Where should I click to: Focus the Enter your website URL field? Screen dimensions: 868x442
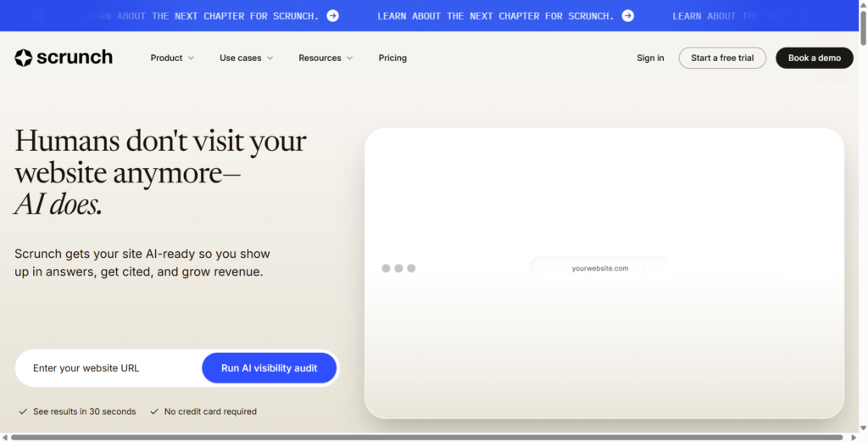pyautogui.click(x=108, y=368)
